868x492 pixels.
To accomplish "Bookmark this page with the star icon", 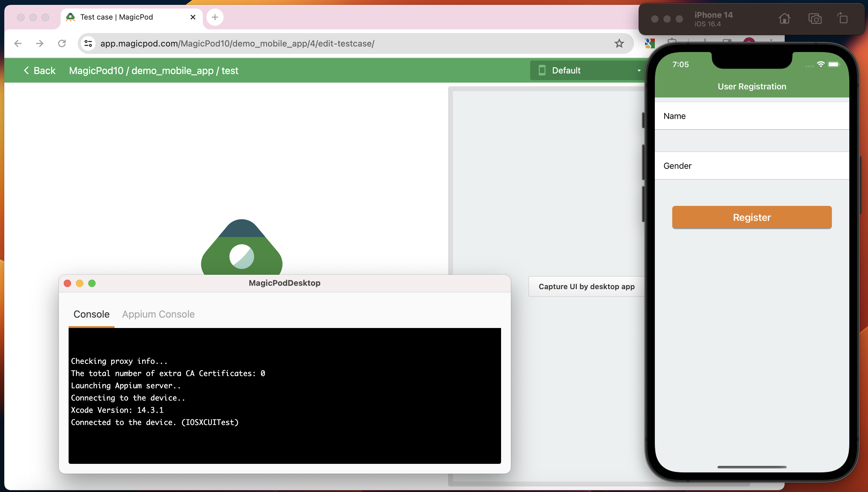I will click(619, 43).
